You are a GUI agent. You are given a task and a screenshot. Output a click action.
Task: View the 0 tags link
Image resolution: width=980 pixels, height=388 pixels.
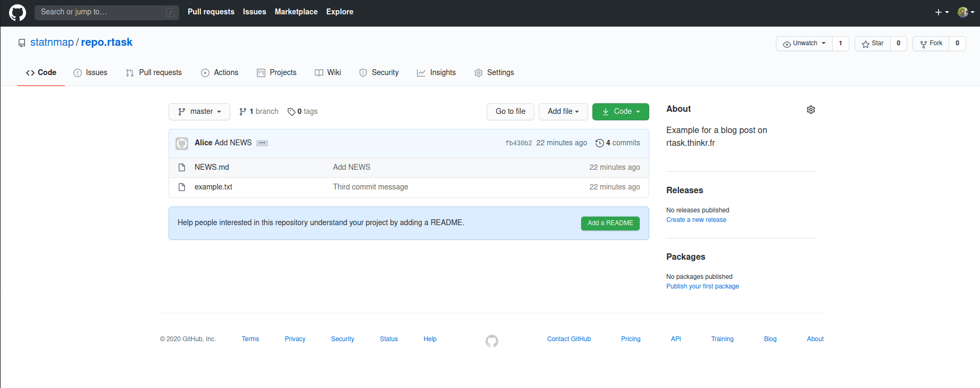[x=303, y=112]
